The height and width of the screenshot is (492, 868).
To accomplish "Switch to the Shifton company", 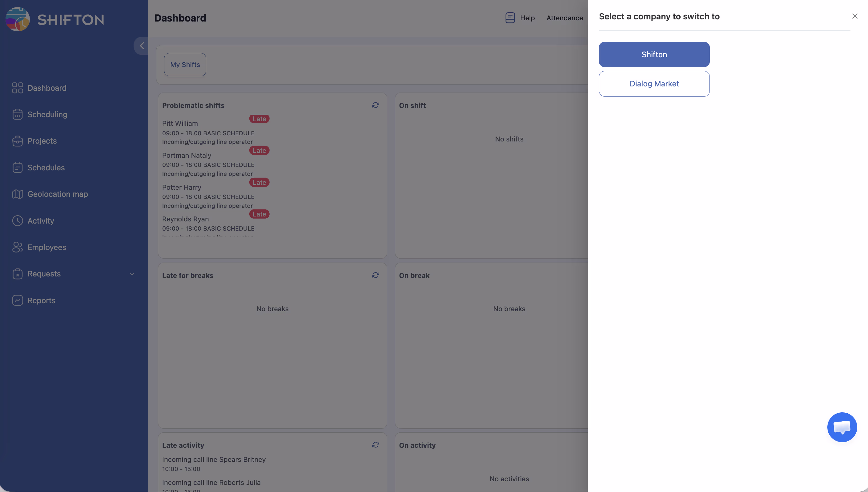I will coord(654,54).
